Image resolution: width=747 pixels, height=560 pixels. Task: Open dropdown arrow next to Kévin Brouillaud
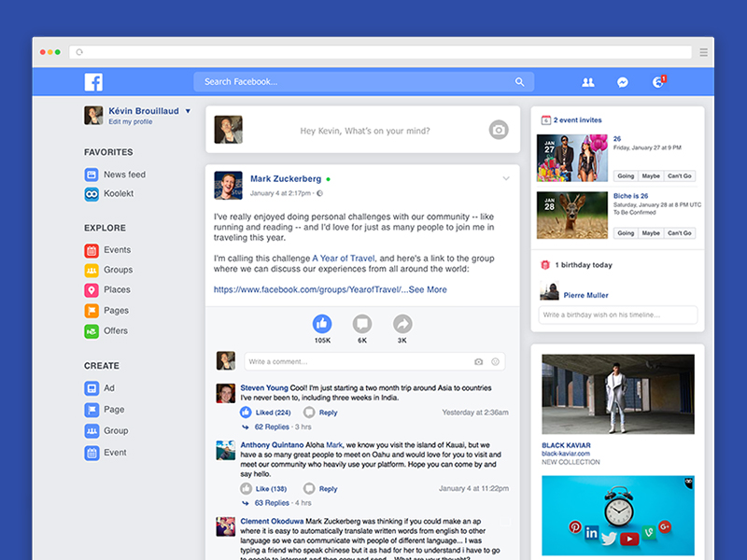(188, 111)
